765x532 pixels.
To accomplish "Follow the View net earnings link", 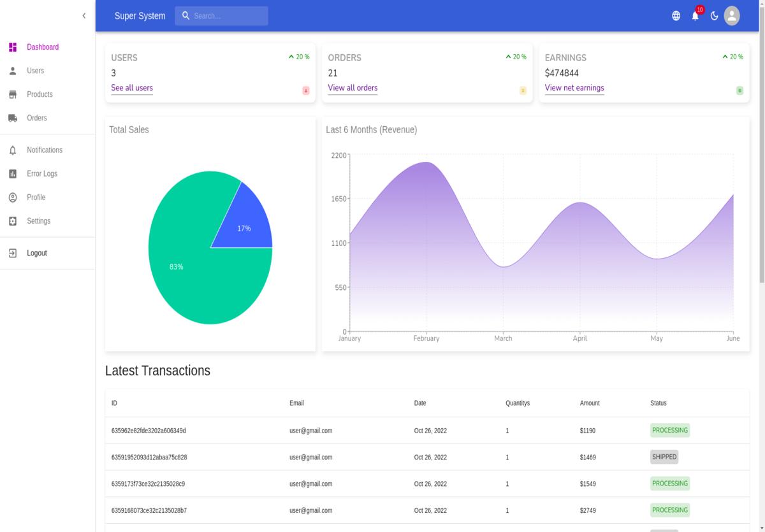I will (x=574, y=88).
